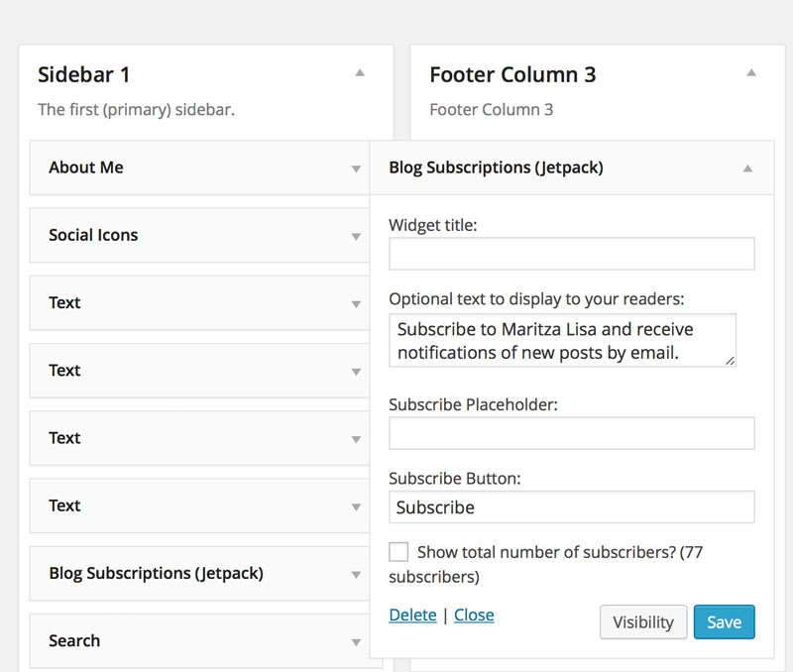Expand the Search widget arrow

tap(356, 642)
